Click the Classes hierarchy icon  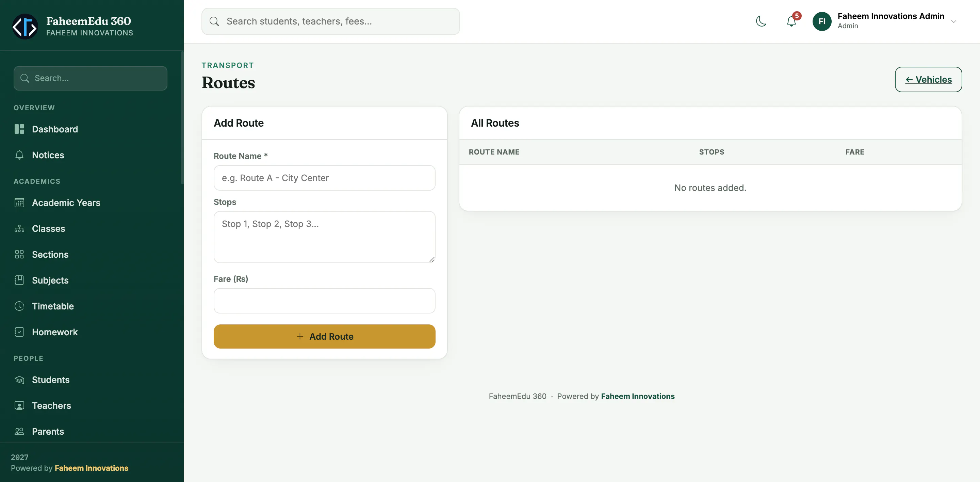19,229
